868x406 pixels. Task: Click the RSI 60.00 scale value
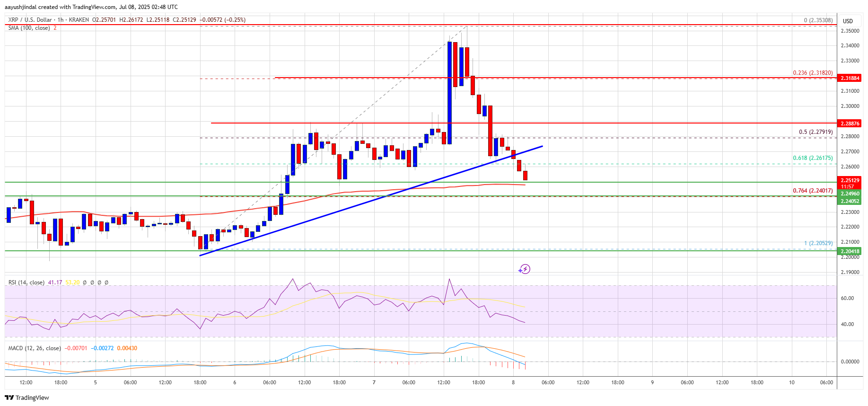click(847, 298)
